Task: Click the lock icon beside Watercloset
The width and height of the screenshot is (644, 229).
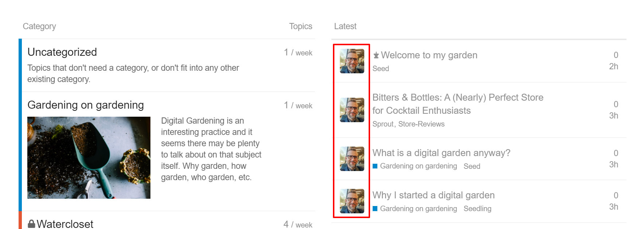Action: (x=32, y=224)
